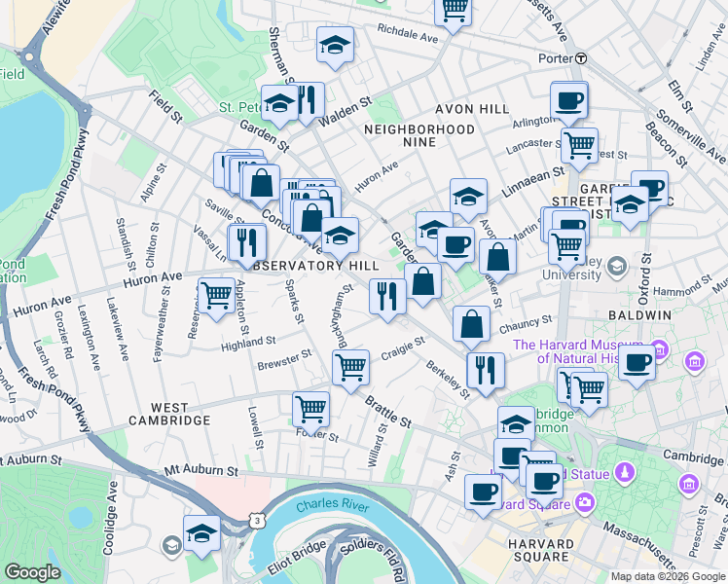This screenshot has height=584, width=728.
Task: Open the shopping bag marker left of Chauncy St
Action: pyautogui.click(x=471, y=325)
